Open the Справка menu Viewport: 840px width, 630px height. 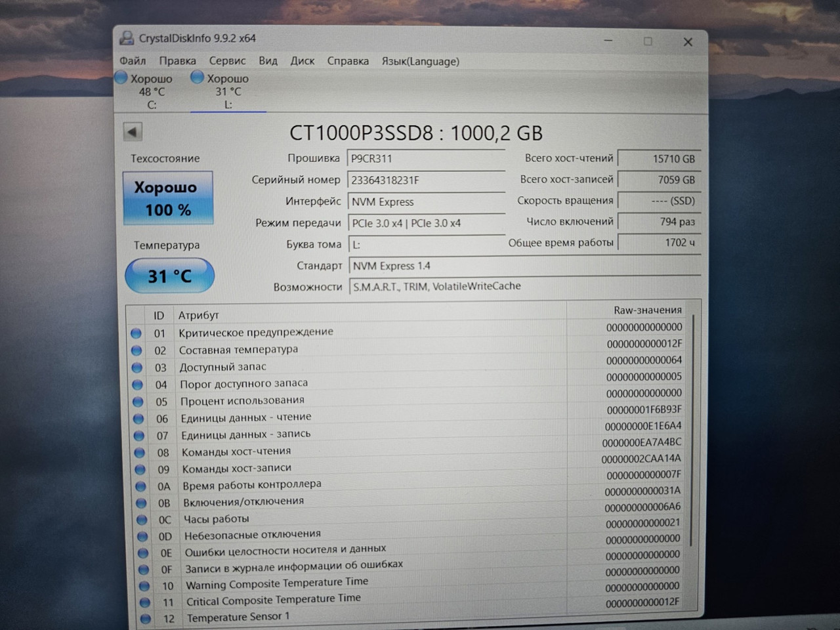tap(348, 61)
